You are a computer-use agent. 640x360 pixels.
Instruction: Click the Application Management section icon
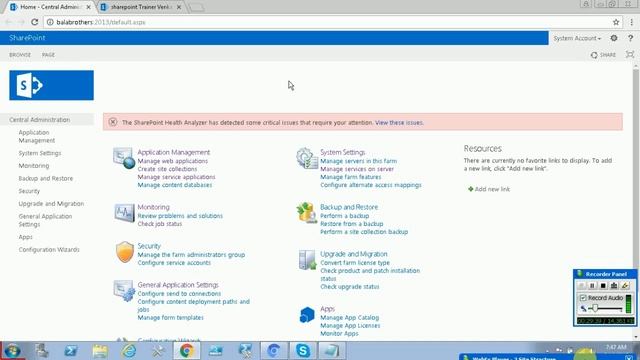(x=124, y=158)
